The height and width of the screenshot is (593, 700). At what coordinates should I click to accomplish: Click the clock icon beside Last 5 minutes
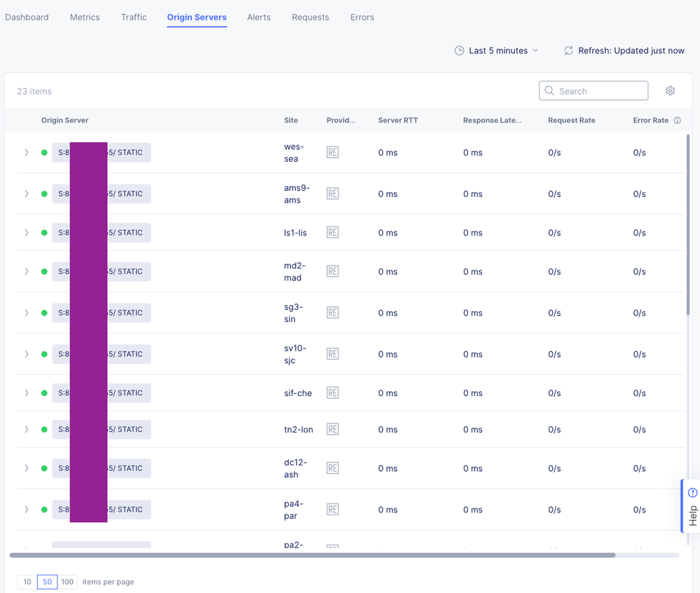pyautogui.click(x=460, y=50)
